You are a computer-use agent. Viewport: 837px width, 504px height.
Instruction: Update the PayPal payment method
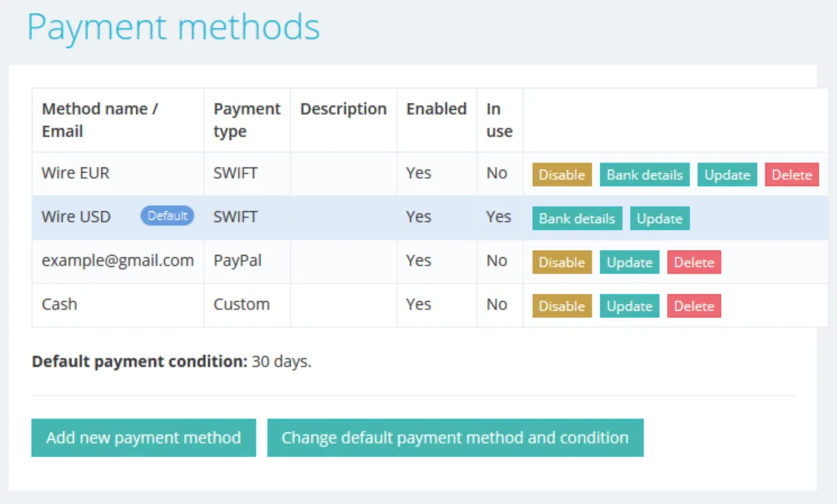point(629,263)
